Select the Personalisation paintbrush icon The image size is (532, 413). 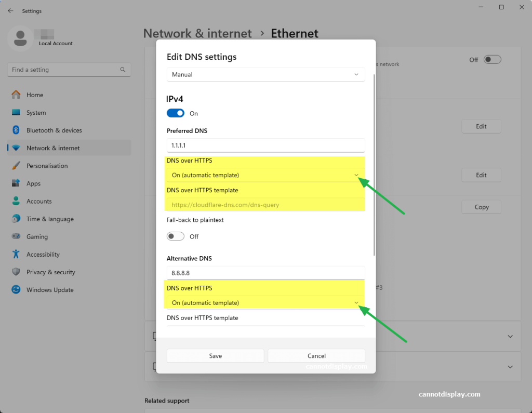coord(16,166)
